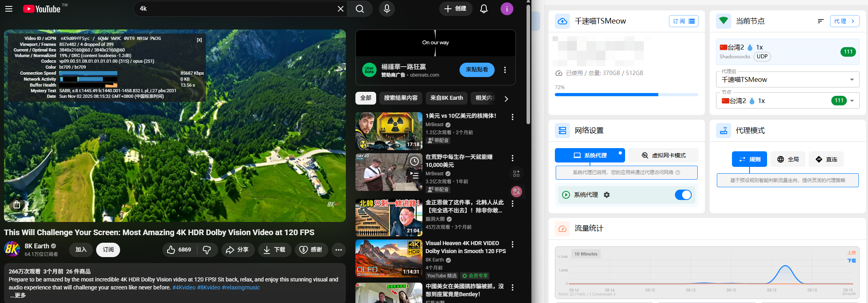Clear the search box with X icon
The height and width of the screenshot is (303, 868).
[x=340, y=9]
